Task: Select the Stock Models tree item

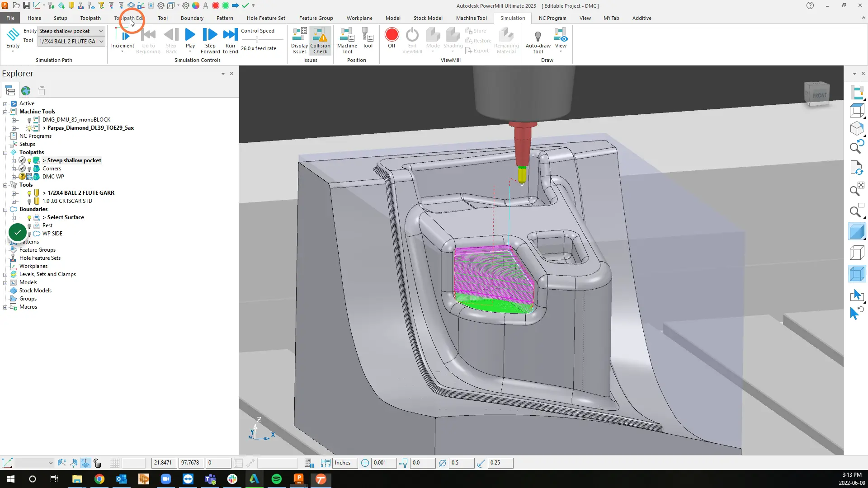Action: click(35, 291)
